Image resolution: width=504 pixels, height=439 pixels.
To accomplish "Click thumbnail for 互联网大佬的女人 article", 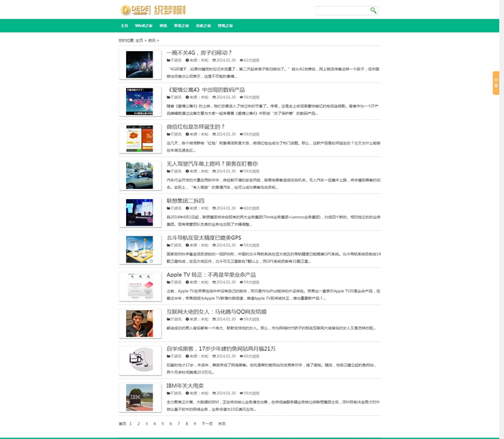I will tap(140, 324).
